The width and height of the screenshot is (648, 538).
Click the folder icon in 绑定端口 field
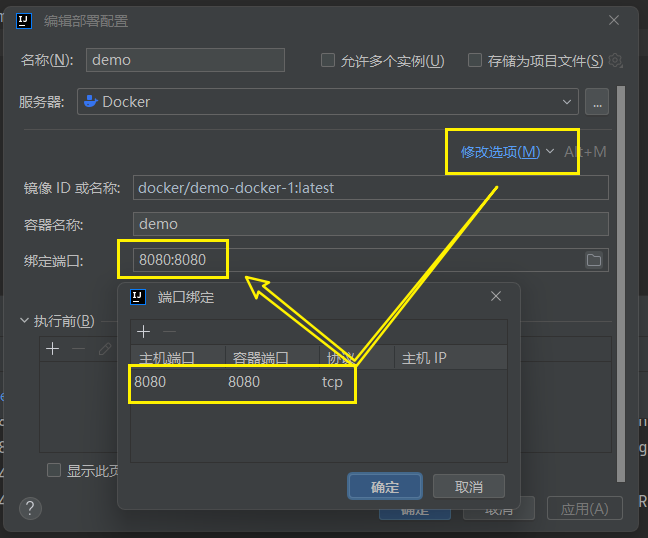(x=594, y=260)
